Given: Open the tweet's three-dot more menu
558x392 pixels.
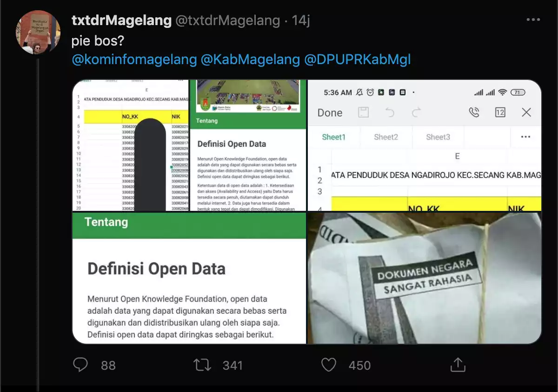Looking at the screenshot, I should (x=533, y=20).
